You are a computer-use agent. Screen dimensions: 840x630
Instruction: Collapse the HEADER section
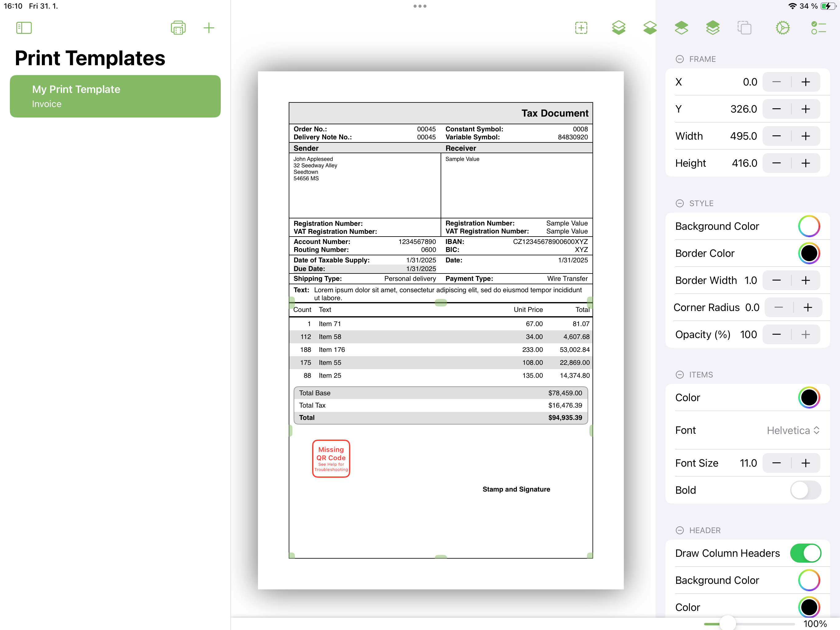point(680,530)
